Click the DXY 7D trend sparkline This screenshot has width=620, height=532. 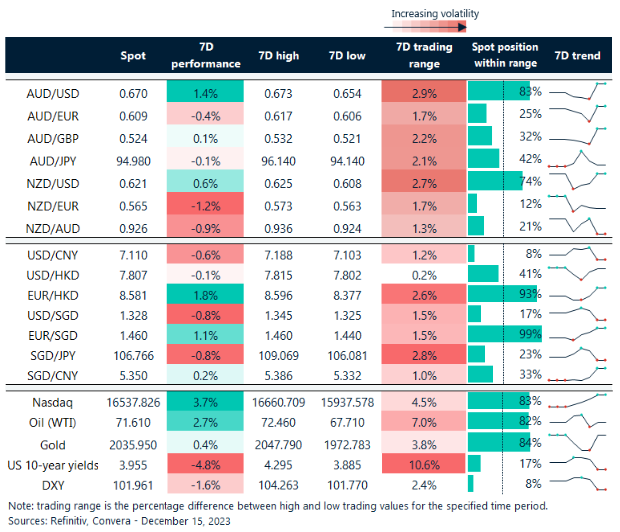(578, 488)
